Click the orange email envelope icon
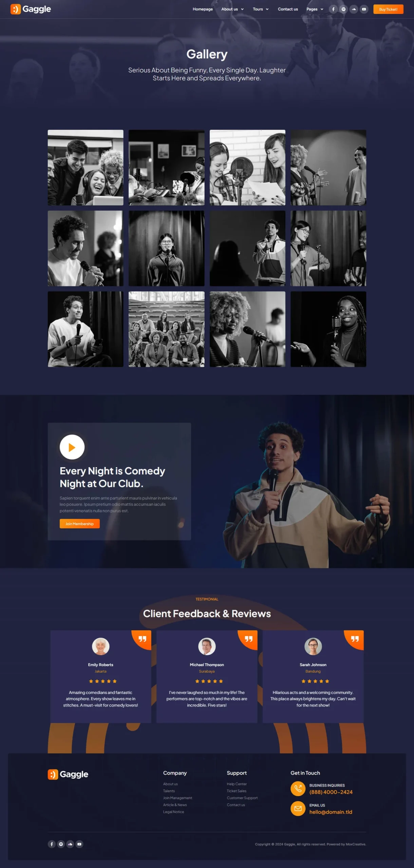This screenshot has height=868, width=414. tap(298, 808)
